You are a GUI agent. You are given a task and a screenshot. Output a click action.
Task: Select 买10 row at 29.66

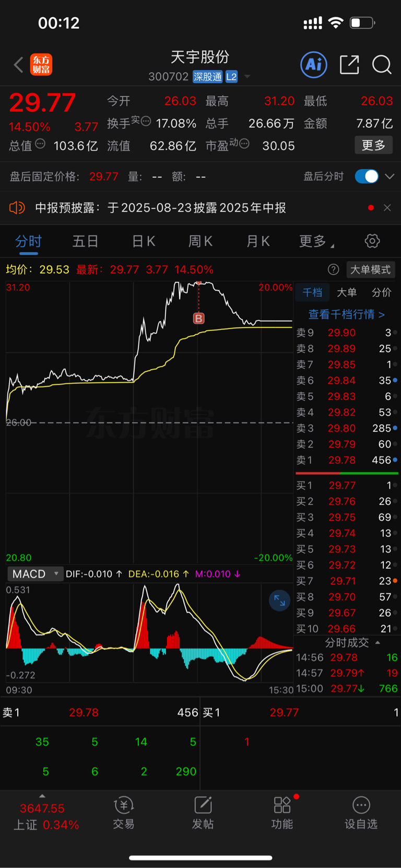[347, 629]
